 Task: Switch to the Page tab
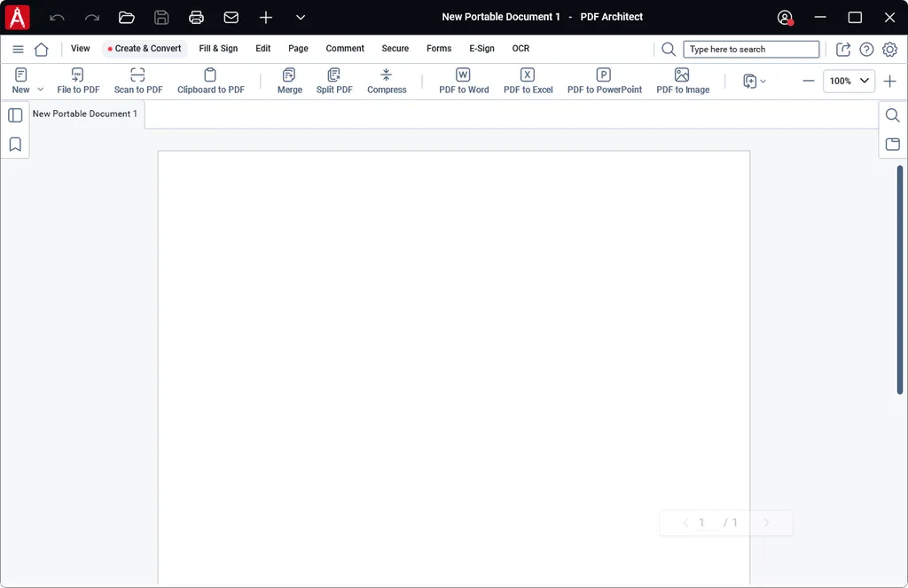coord(298,49)
